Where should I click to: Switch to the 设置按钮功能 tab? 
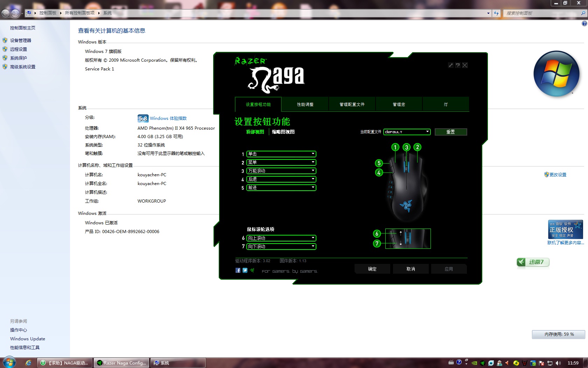click(258, 104)
